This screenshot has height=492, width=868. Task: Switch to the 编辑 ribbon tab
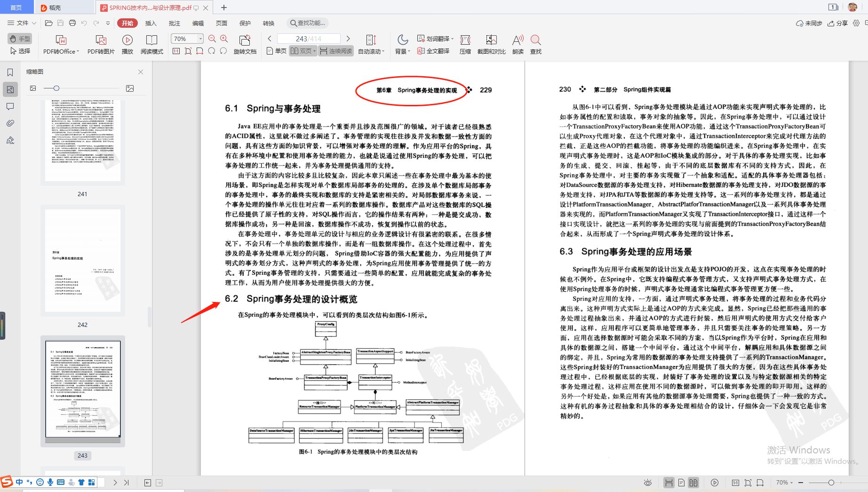tap(198, 23)
